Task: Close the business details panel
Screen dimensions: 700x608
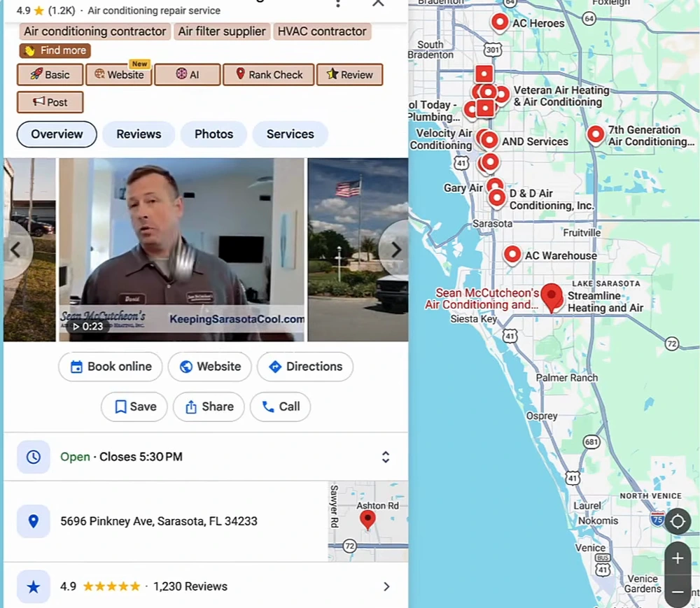Action: tap(378, 3)
